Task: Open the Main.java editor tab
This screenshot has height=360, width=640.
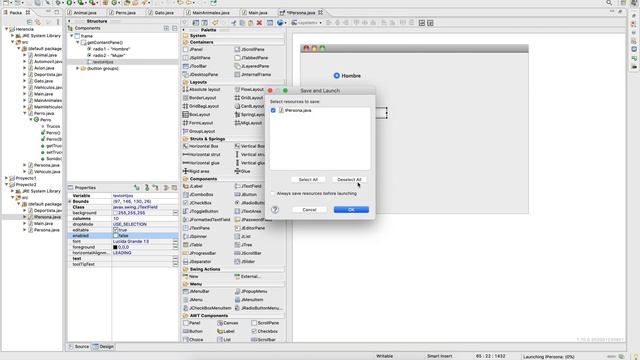Action: pos(255,13)
